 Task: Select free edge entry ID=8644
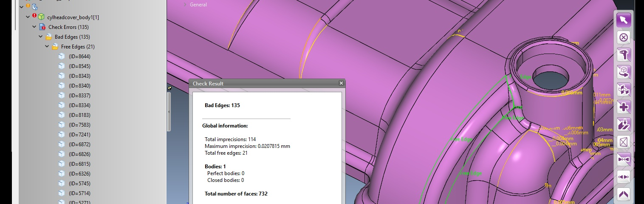[79, 57]
